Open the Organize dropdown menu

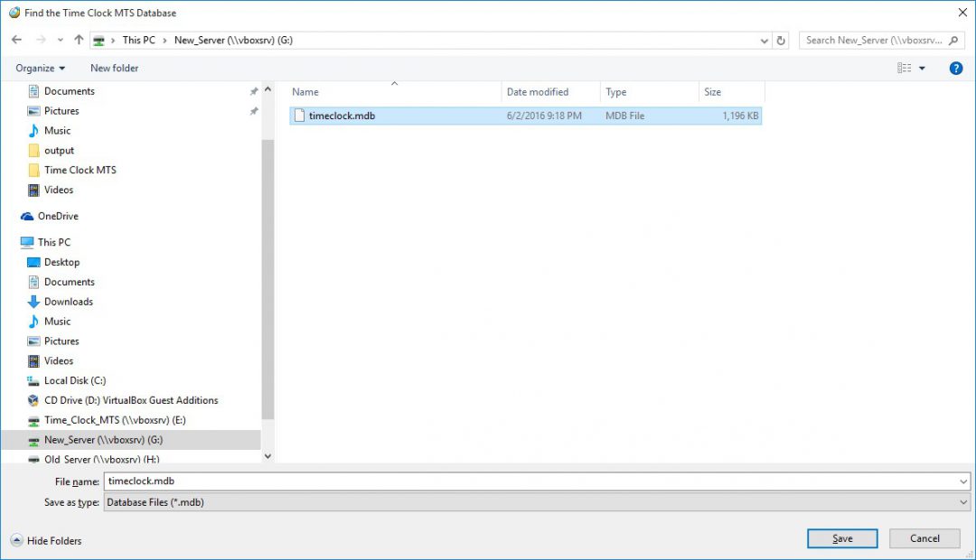point(40,68)
